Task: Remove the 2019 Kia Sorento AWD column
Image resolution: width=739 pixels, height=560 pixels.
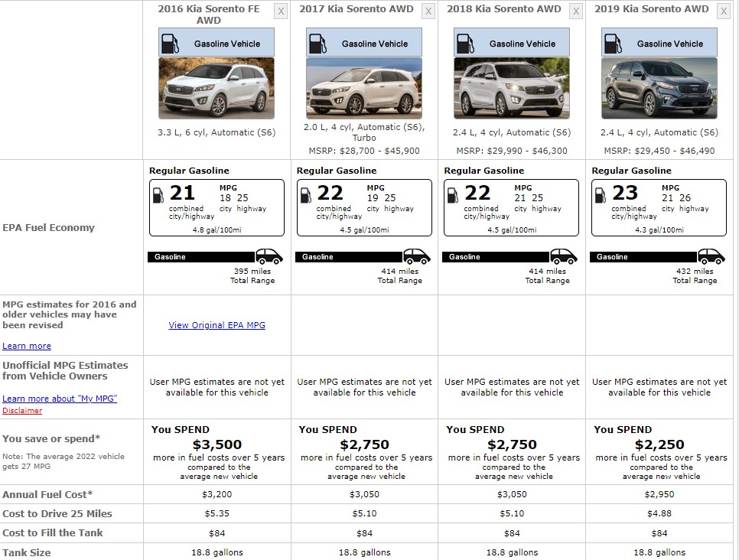Action: point(724,11)
